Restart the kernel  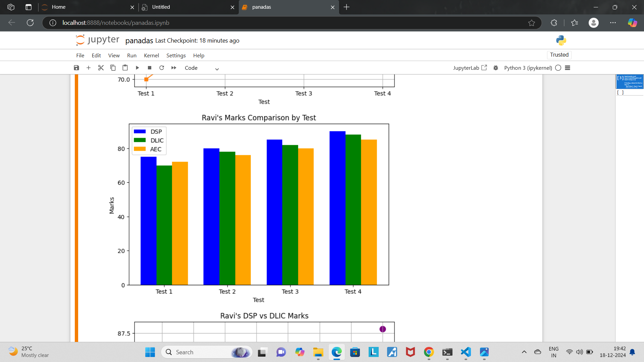162,68
